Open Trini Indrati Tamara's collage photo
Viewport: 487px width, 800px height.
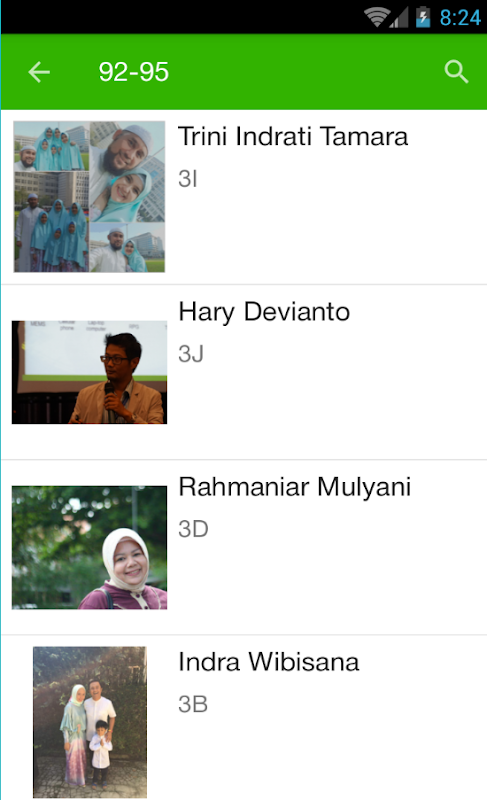pos(89,196)
